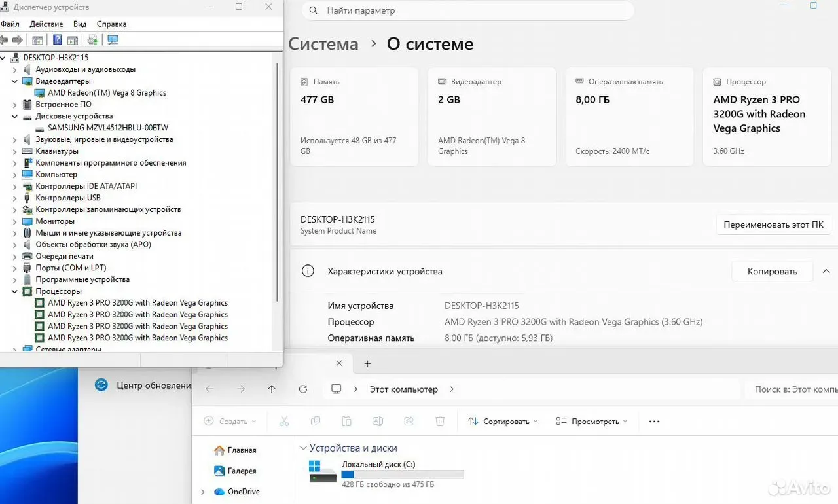
Task: Click the Оперативная память 8,00 ГБ card
Action: pyautogui.click(x=629, y=117)
